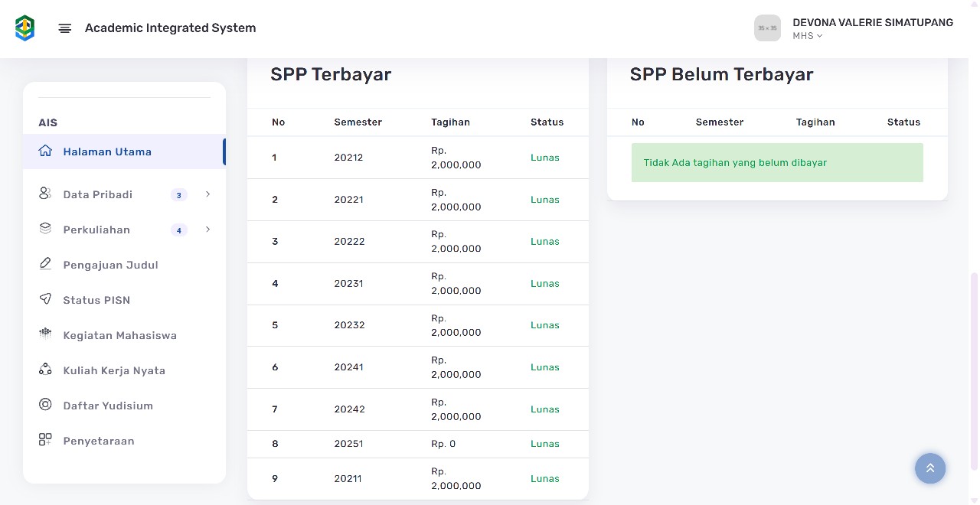Click the layers icon for Perkuliahan
This screenshot has height=505, width=980.
(x=45, y=229)
